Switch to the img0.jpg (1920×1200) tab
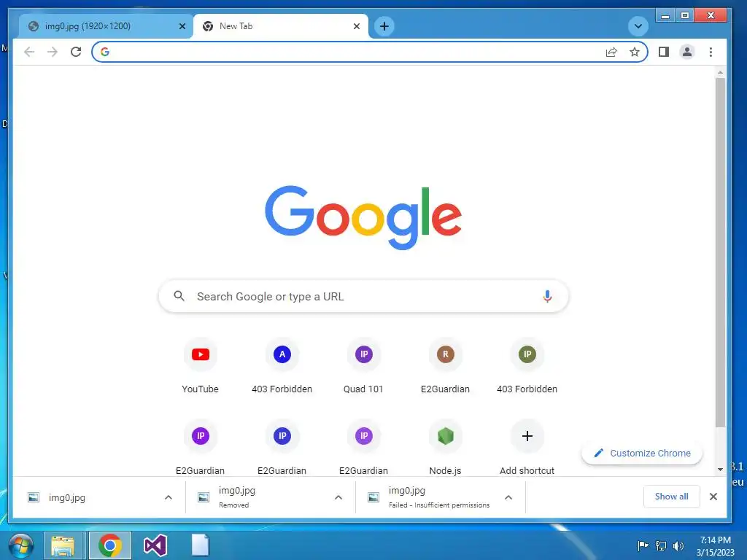The height and width of the screenshot is (560, 747). (106, 26)
